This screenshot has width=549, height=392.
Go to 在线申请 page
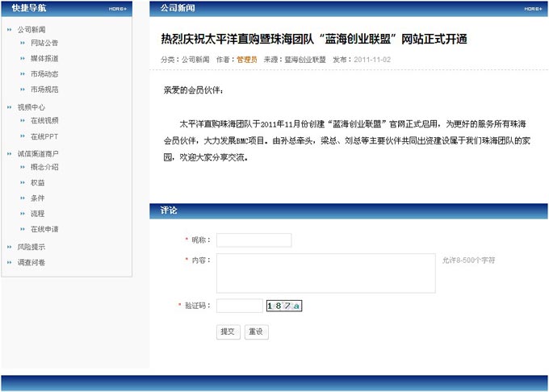coord(44,229)
